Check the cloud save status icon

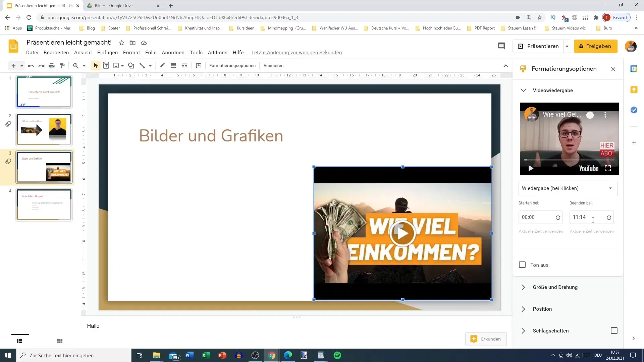tap(144, 43)
